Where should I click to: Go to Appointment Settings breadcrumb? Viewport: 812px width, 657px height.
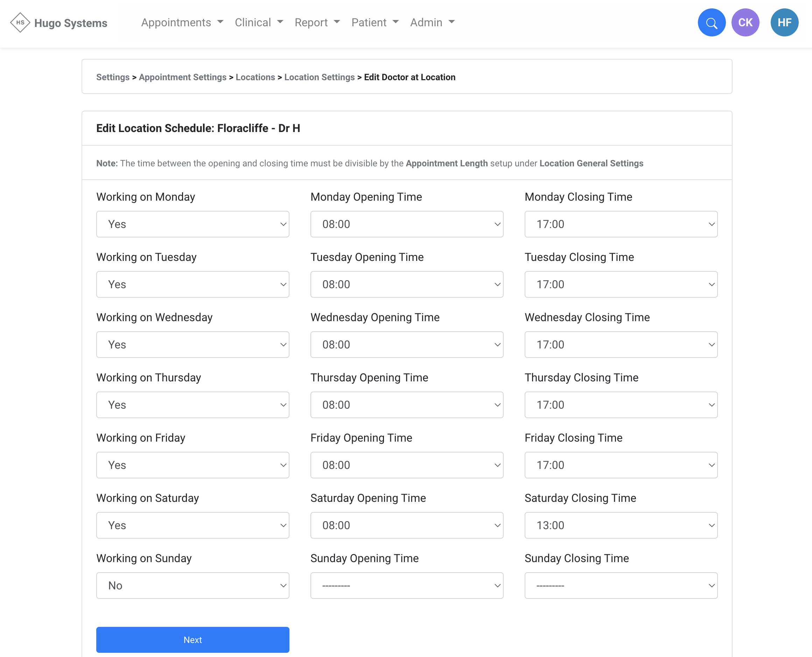pyautogui.click(x=182, y=77)
